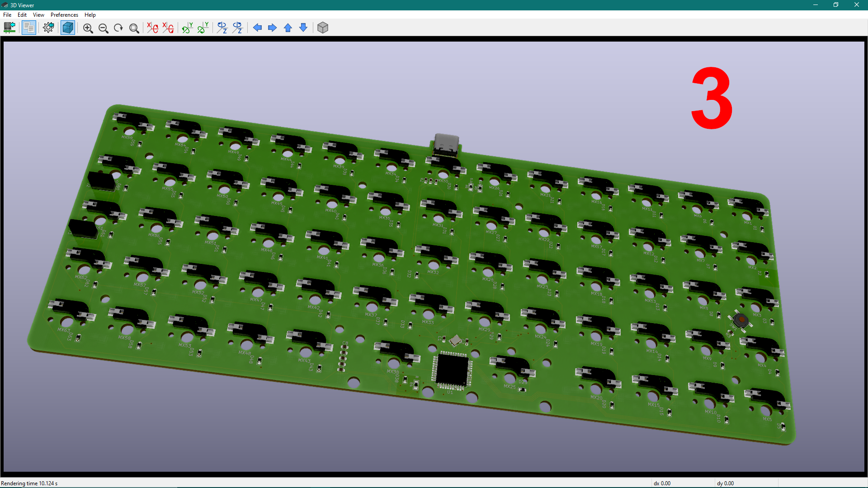Zoom in on the 3D view
Image resolution: width=868 pixels, height=488 pixels.
tap(88, 28)
